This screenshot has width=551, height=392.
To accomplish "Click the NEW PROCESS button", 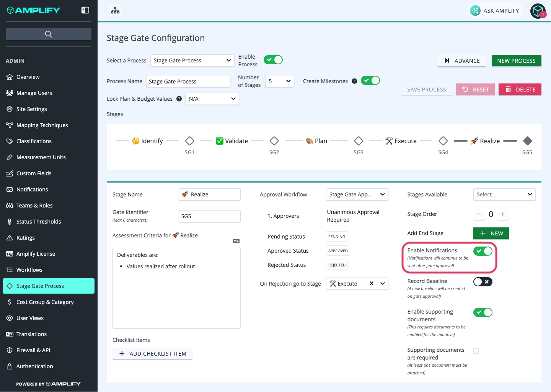I will tap(517, 60).
